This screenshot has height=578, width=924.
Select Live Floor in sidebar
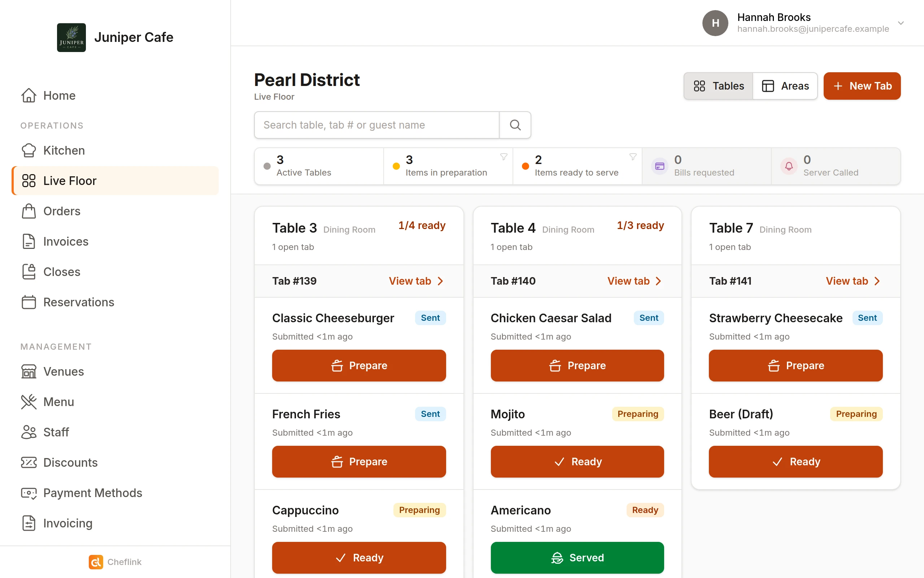tap(115, 180)
